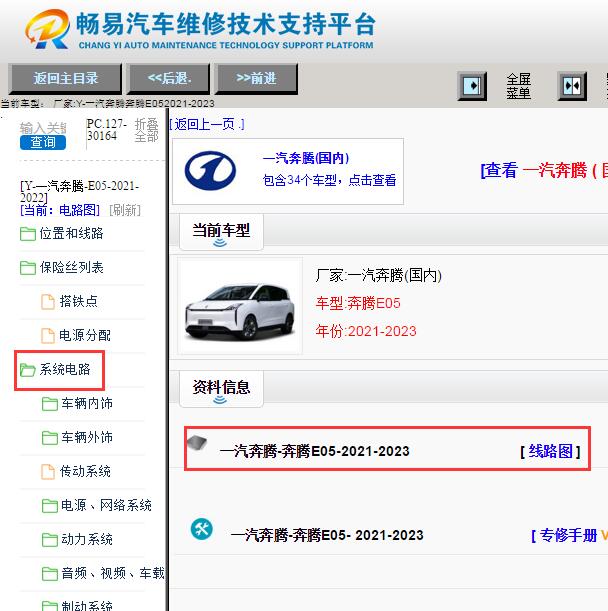Click the PC.127-30164 code text
608x611 pixels.
(x=107, y=130)
